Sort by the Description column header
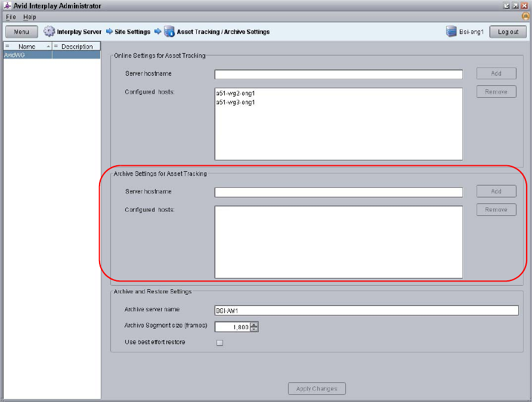The image size is (532, 402). pyautogui.click(x=77, y=46)
